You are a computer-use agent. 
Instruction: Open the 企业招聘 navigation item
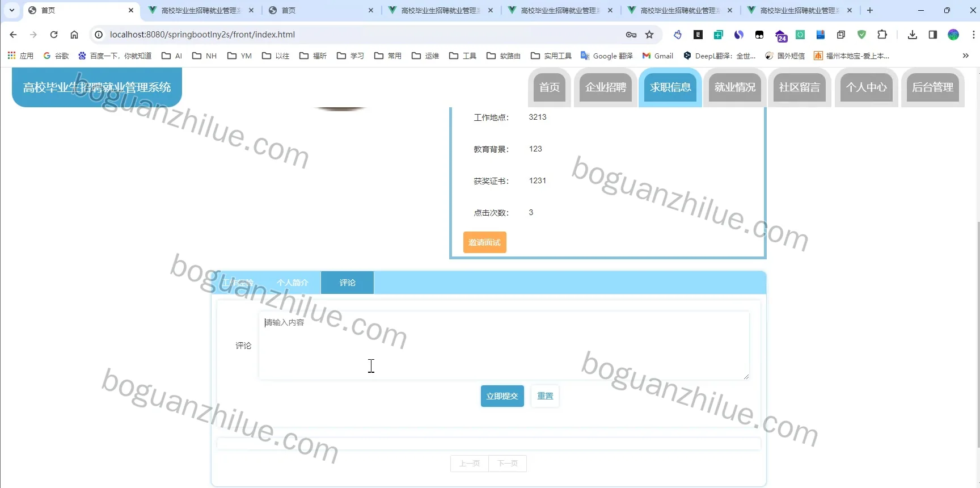[x=606, y=87]
